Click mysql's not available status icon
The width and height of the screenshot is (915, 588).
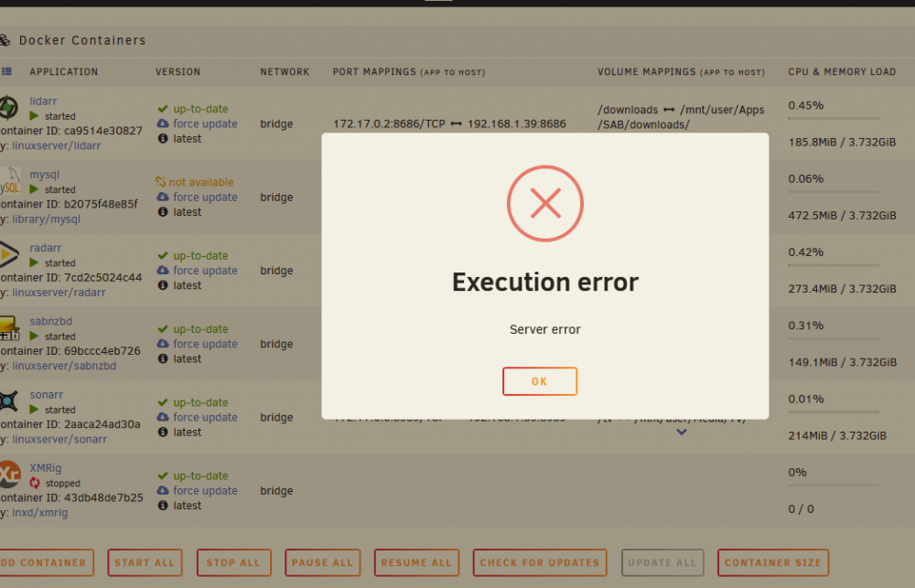161,182
